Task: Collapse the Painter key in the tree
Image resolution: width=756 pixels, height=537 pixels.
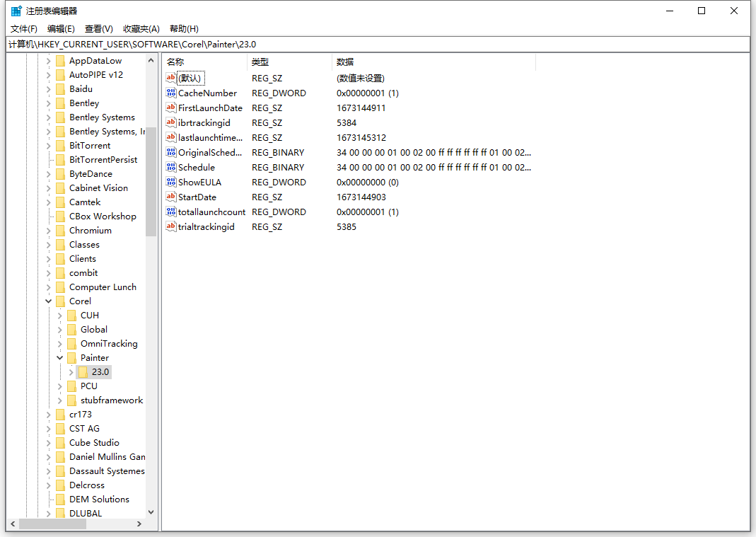Action: click(x=60, y=358)
